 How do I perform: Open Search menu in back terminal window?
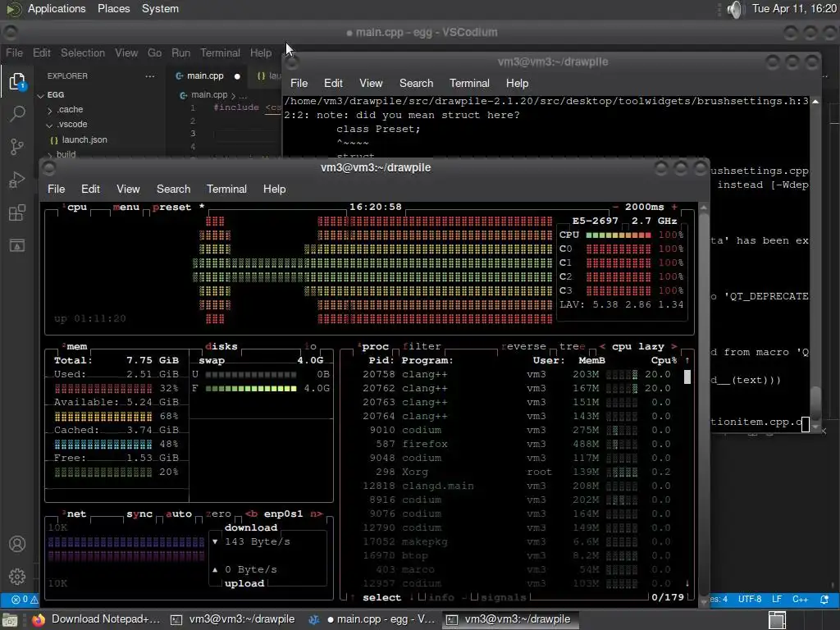click(x=416, y=83)
